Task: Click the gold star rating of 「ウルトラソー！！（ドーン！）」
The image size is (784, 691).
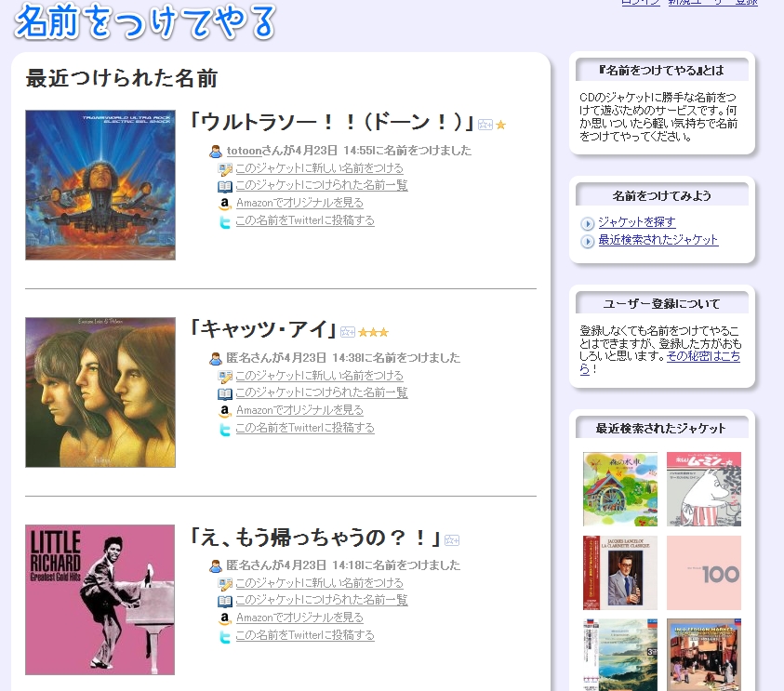Action: pyautogui.click(x=500, y=125)
